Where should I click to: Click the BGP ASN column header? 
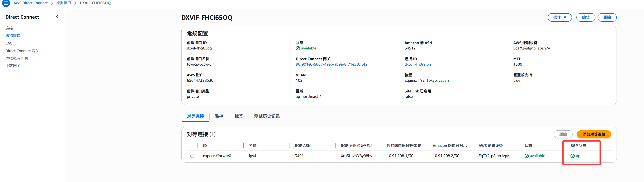(303, 146)
